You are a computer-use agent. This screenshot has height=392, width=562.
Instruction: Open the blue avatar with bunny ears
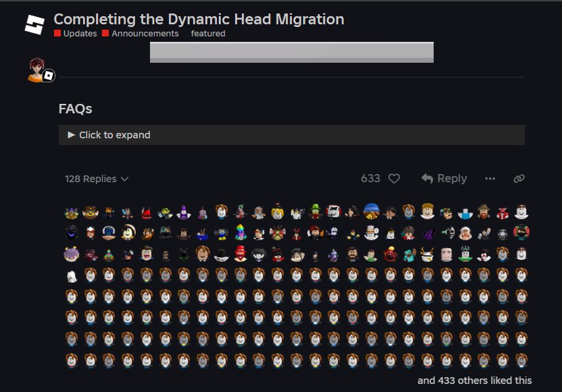[x=203, y=233]
